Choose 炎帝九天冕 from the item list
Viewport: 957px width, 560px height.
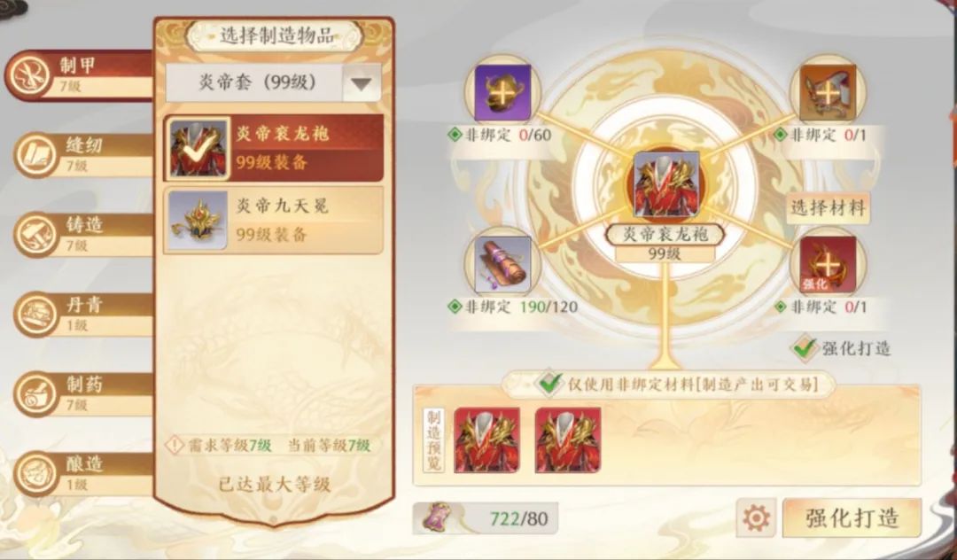point(274,221)
